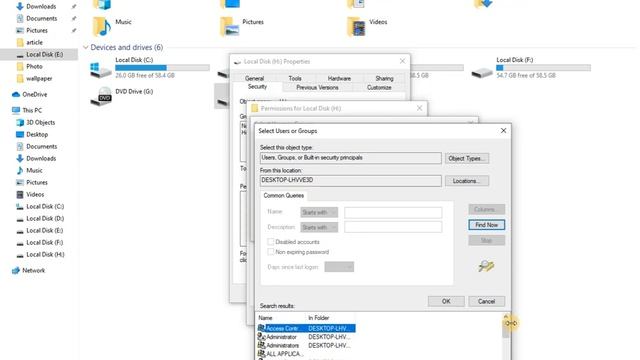Click Local Disk (D:) icon in sidebar
640x360 pixels.
click(20, 219)
